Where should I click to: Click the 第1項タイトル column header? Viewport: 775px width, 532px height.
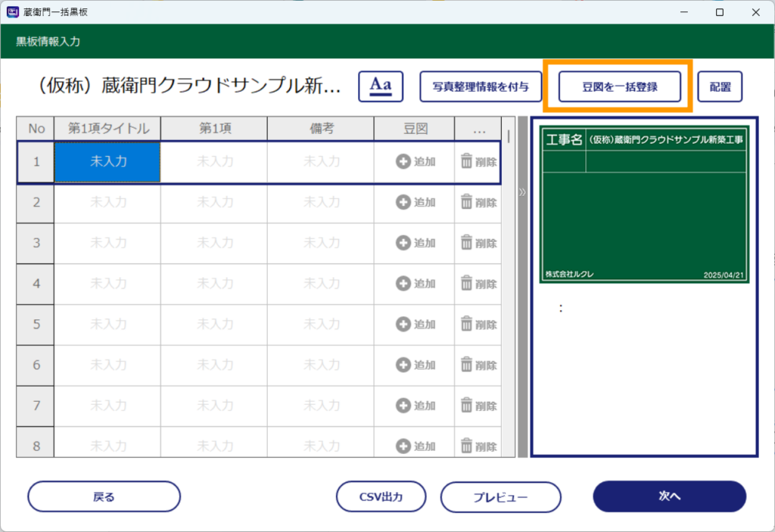(x=107, y=129)
